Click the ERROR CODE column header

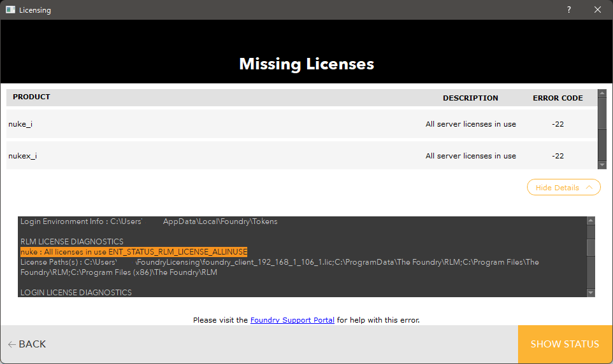point(558,98)
